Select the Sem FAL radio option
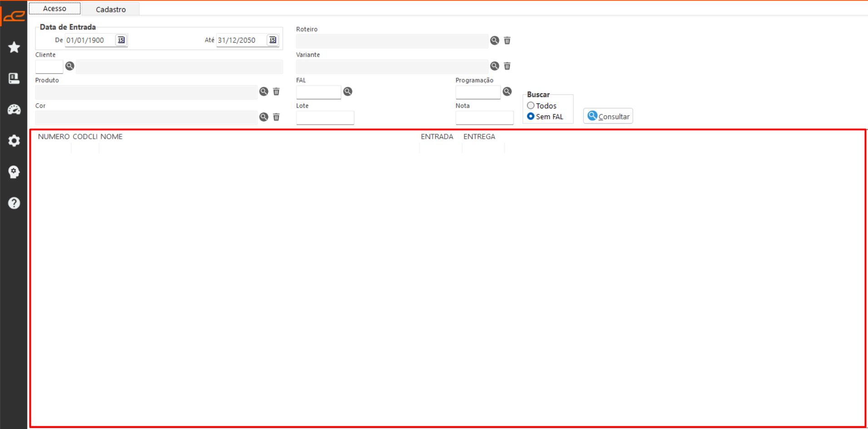This screenshot has width=868, height=429. (x=531, y=117)
